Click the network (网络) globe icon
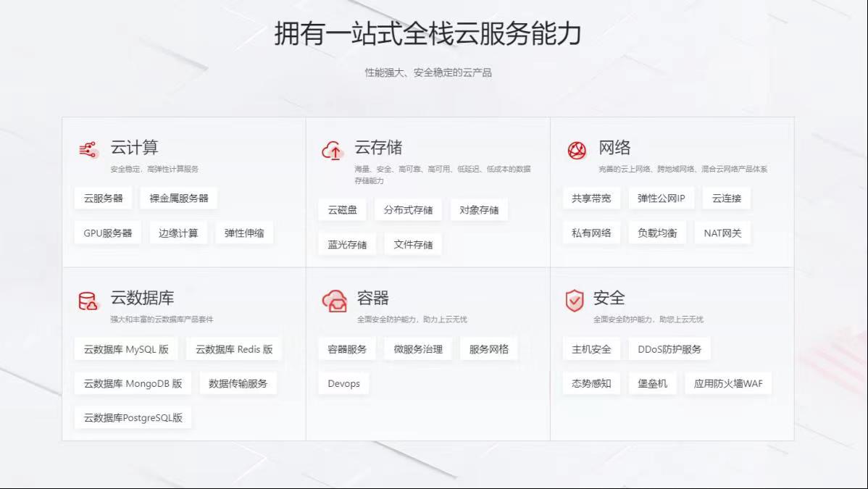This screenshot has width=868, height=489. pyautogui.click(x=577, y=150)
